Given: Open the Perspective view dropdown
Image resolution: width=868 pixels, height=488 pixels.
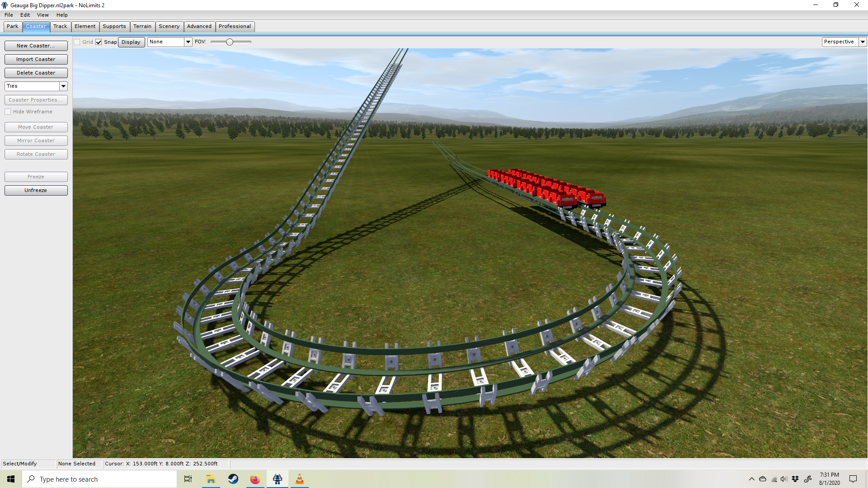Looking at the screenshot, I should click(862, 42).
